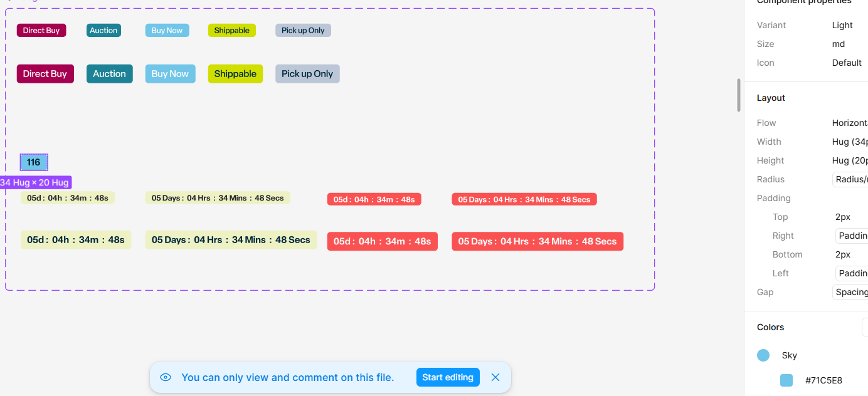Screen dimensions: 868x396
Task: Select the small Buy Now badge
Action: 167,30
